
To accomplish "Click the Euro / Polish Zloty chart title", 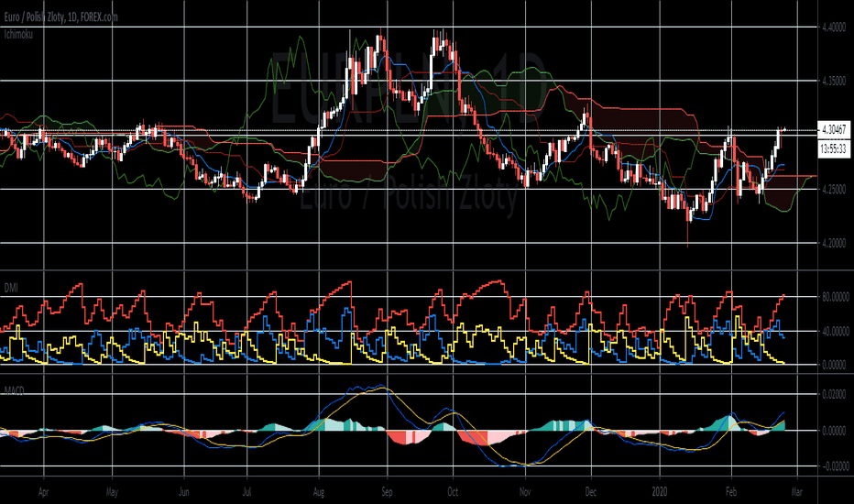I will click(60, 16).
